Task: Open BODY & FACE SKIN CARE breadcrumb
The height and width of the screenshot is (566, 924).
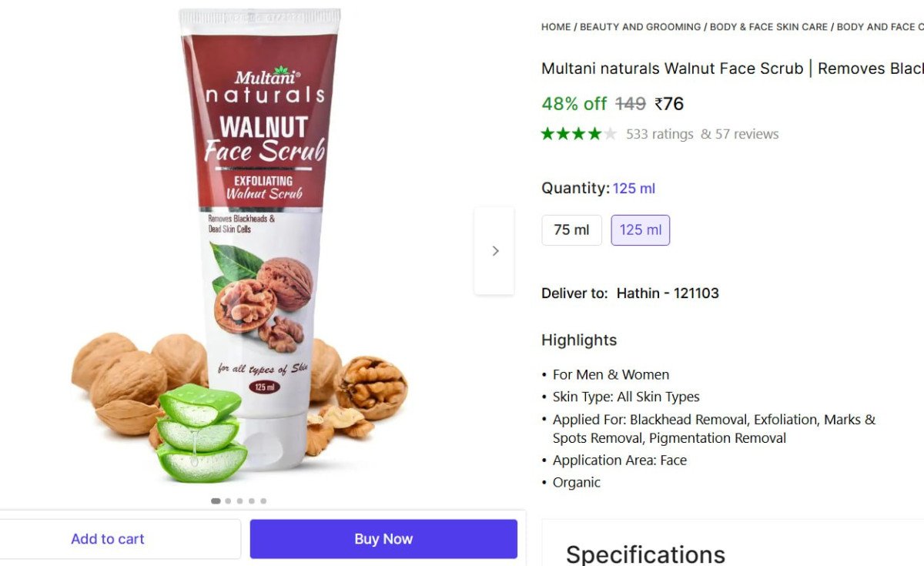Action: (768, 27)
